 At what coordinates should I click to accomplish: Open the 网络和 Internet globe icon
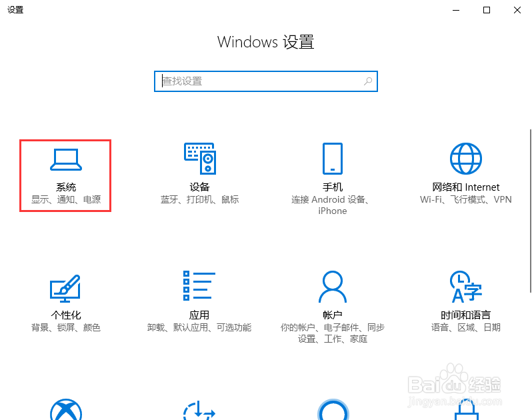point(466,159)
